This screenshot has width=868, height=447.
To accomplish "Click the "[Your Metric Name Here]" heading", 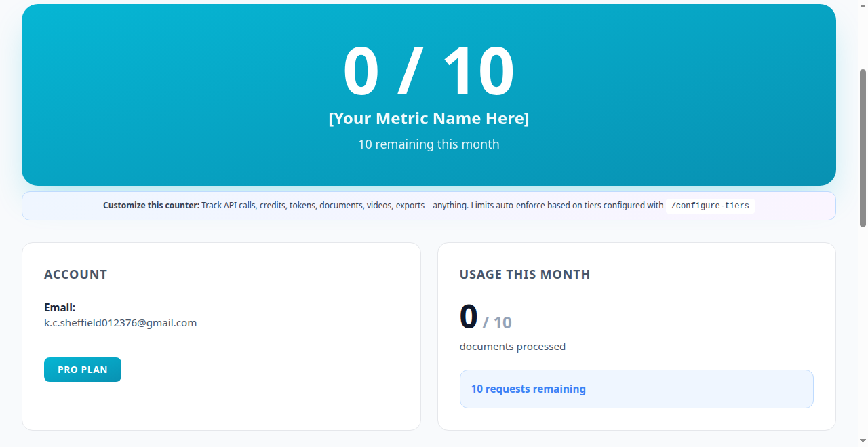I will (429, 119).
